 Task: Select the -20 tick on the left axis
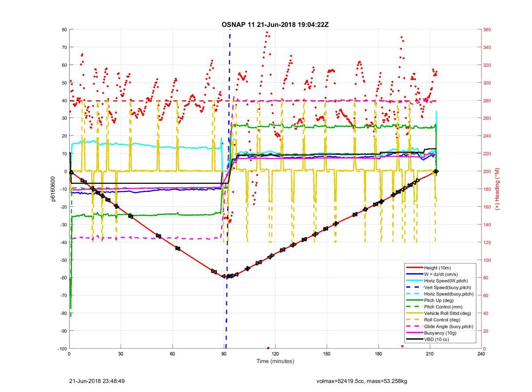(63, 207)
